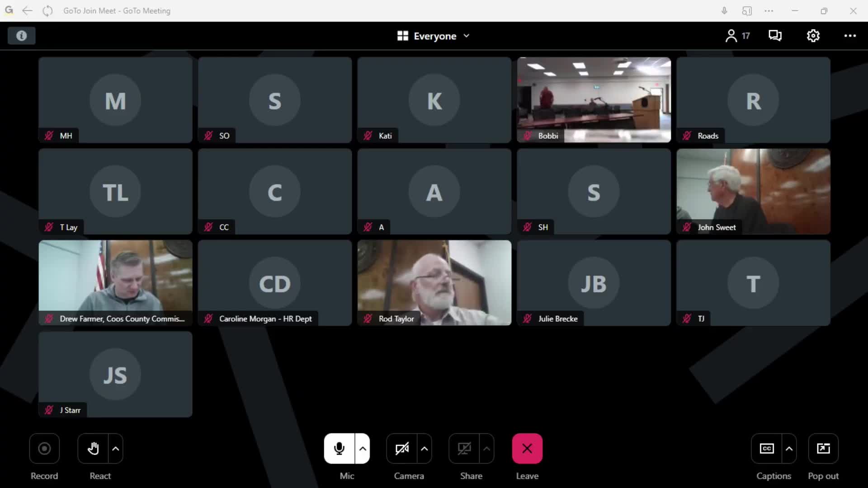Start recording with Record button
868x488 pixels.
point(44,448)
